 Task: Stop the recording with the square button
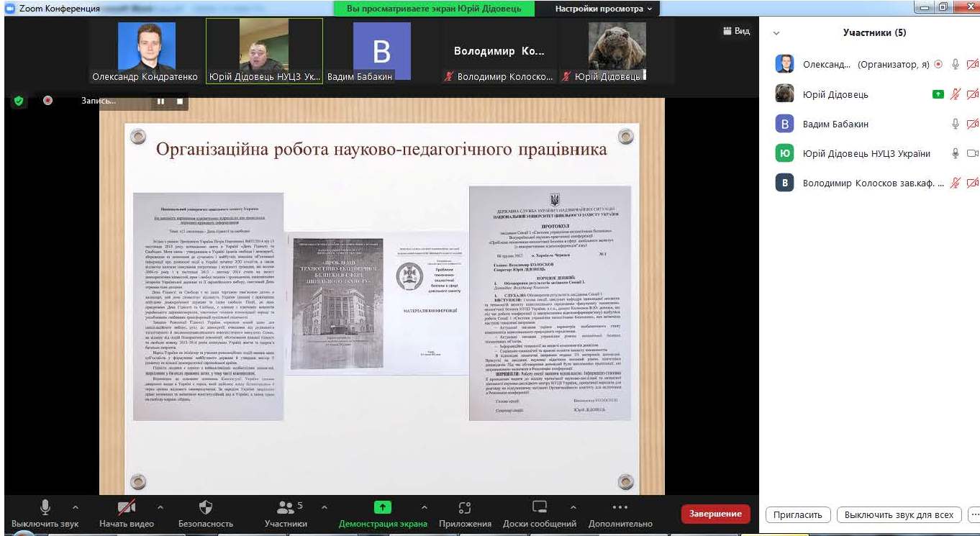click(x=180, y=101)
